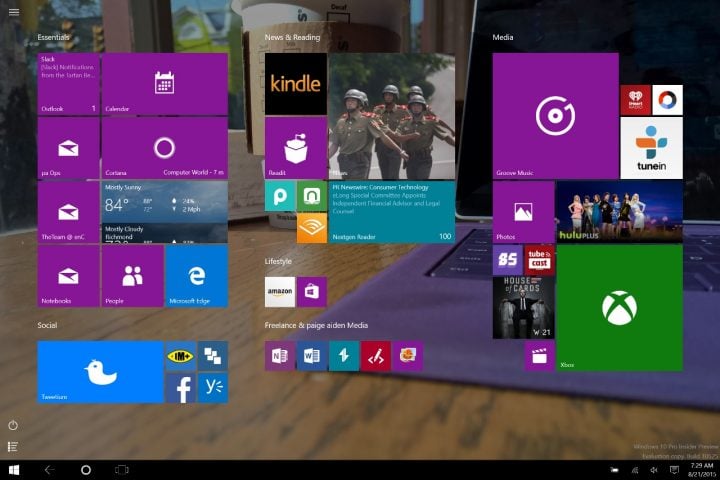The width and height of the screenshot is (720, 480).
Task: Open Task View on the taskbar
Action: [x=122, y=470]
